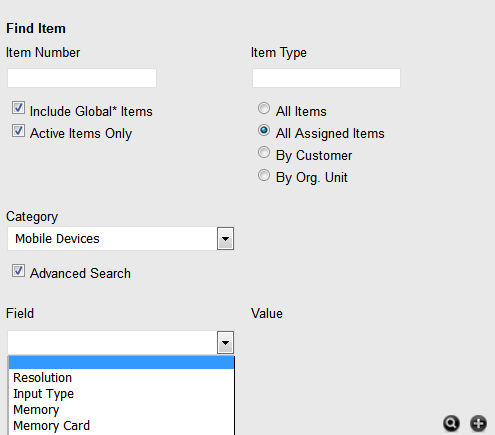Image resolution: width=495 pixels, height=435 pixels.
Task: Select the blank highlighted list option
Action: 121,362
